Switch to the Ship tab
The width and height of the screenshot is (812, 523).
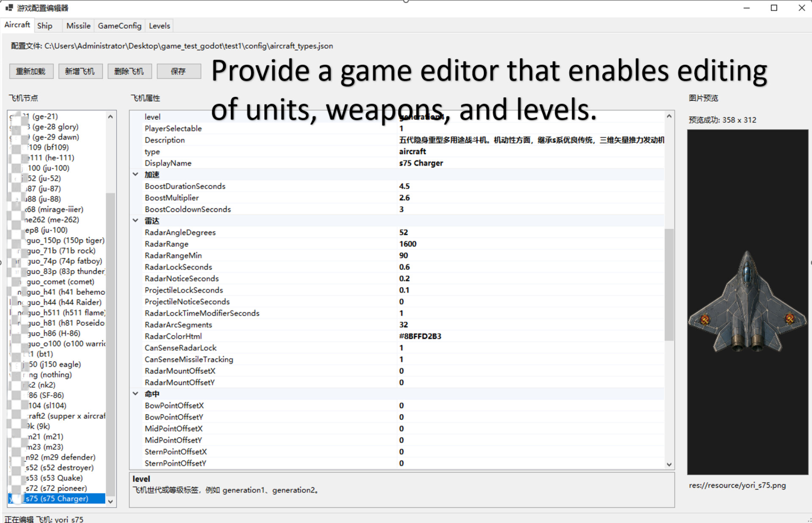[x=45, y=26]
